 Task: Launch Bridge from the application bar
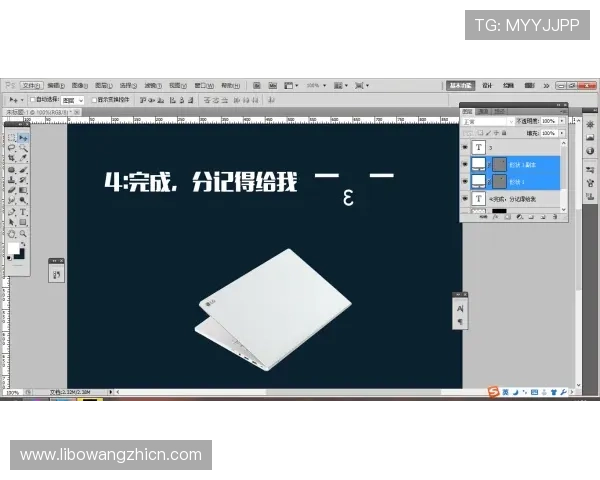click(257, 85)
